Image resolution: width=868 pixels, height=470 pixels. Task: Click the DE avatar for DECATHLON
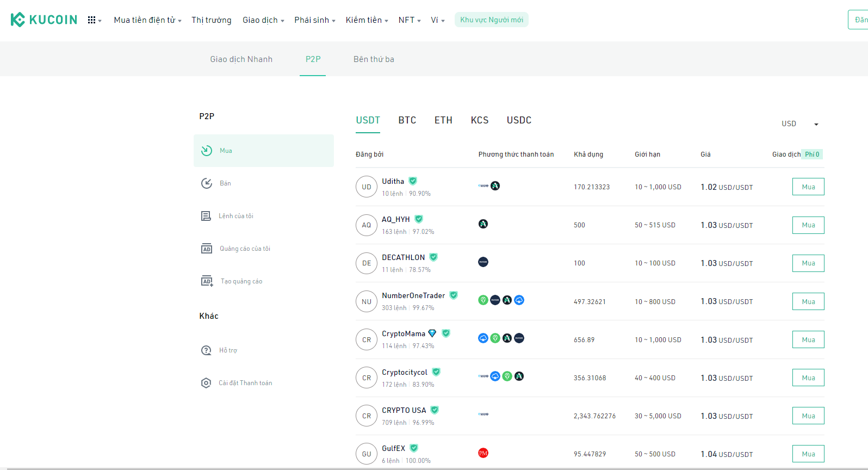point(367,263)
